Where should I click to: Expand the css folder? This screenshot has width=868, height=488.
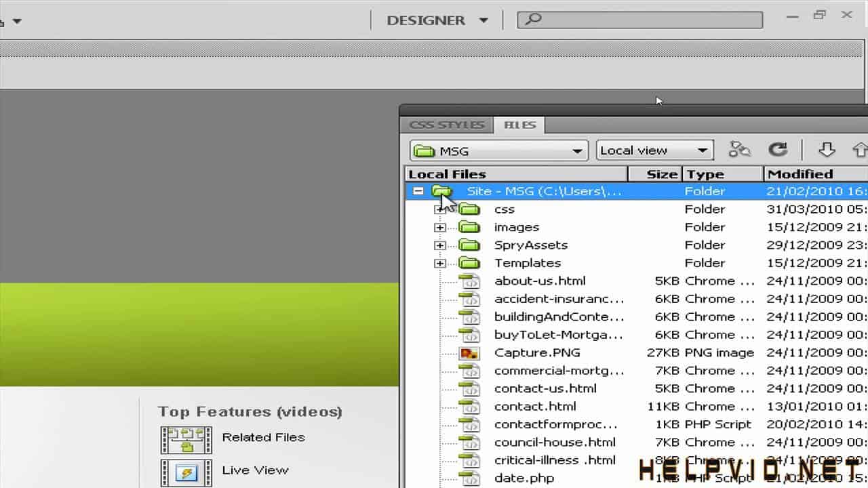(x=440, y=209)
